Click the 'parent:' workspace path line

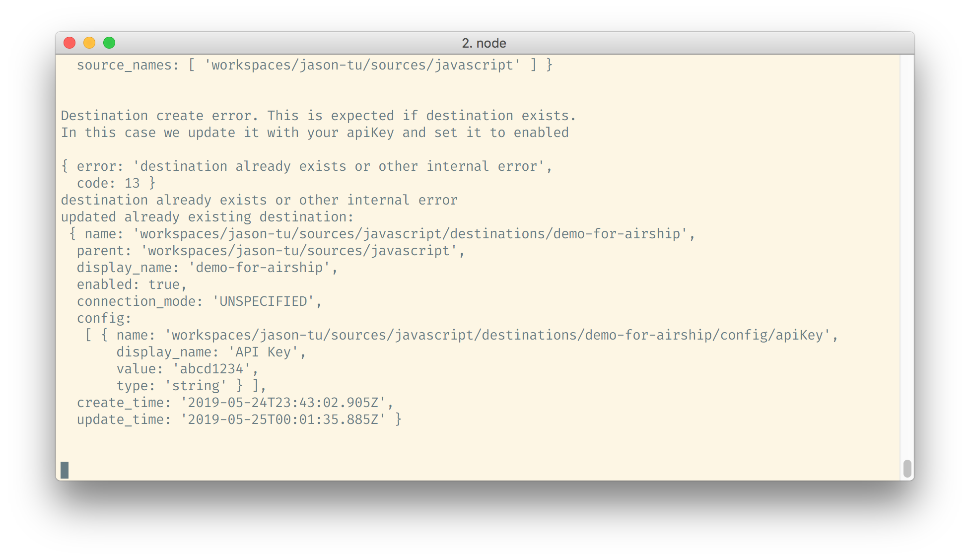271,251
